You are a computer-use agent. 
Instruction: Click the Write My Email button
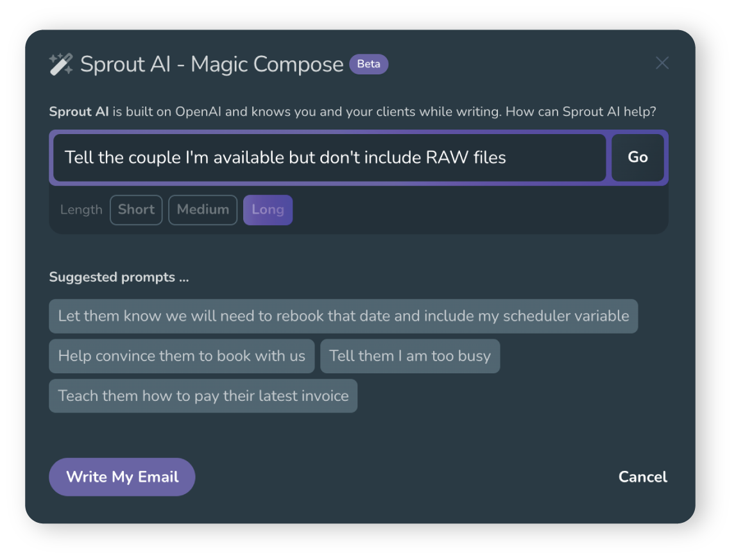[x=122, y=477]
